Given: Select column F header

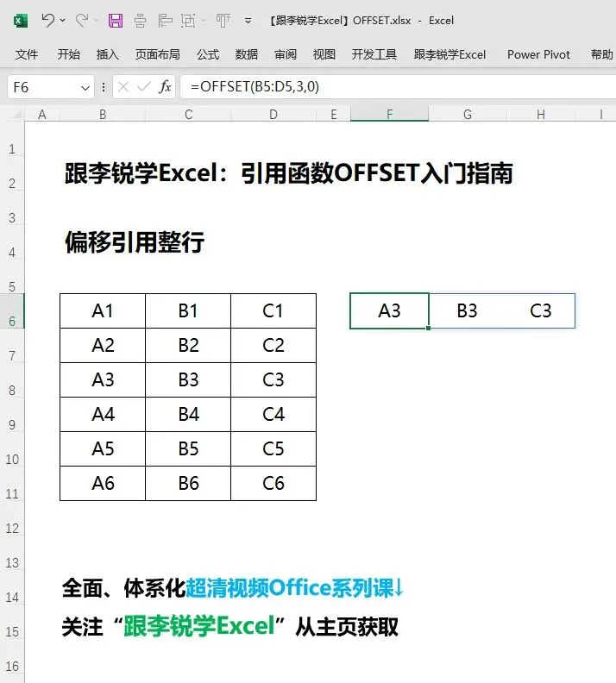Looking at the screenshot, I should click(389, 115).
